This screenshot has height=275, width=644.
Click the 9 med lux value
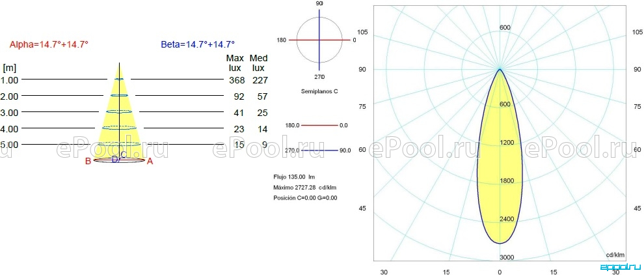265,145
